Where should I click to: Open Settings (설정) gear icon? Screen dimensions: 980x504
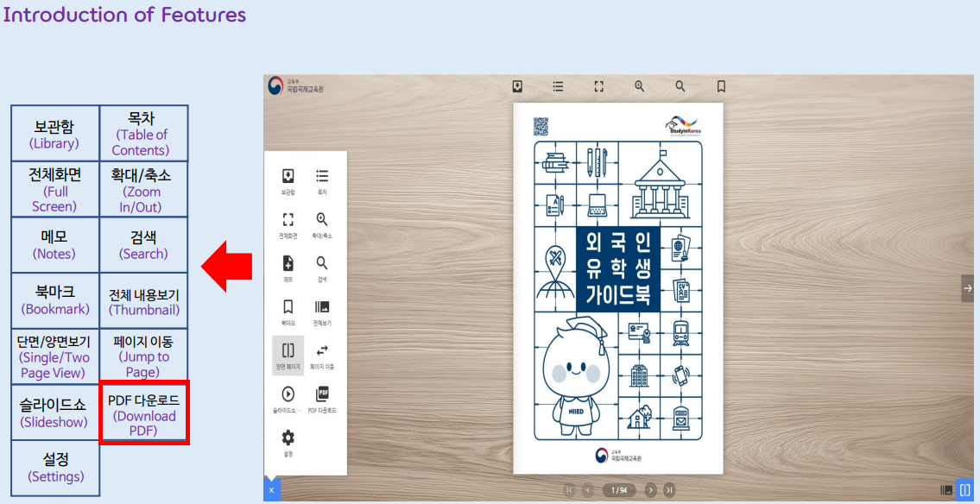coord(288,438)
